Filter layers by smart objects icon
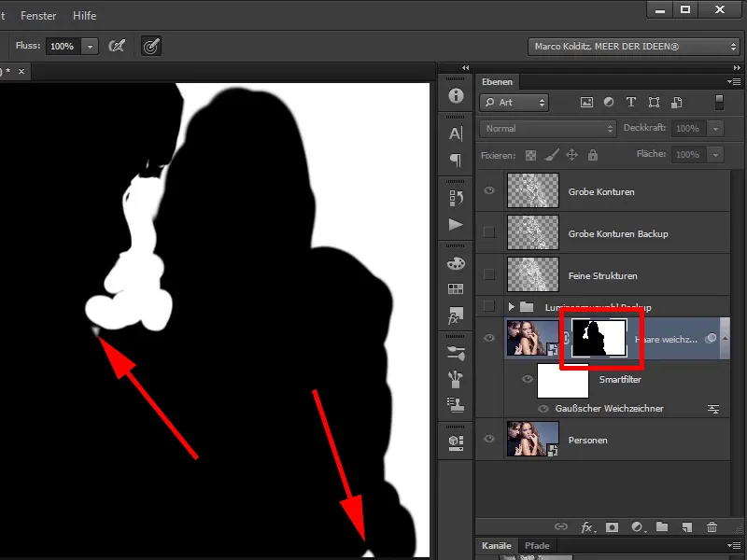This screenshot has height=560, width=747. (x=676, y=102)
